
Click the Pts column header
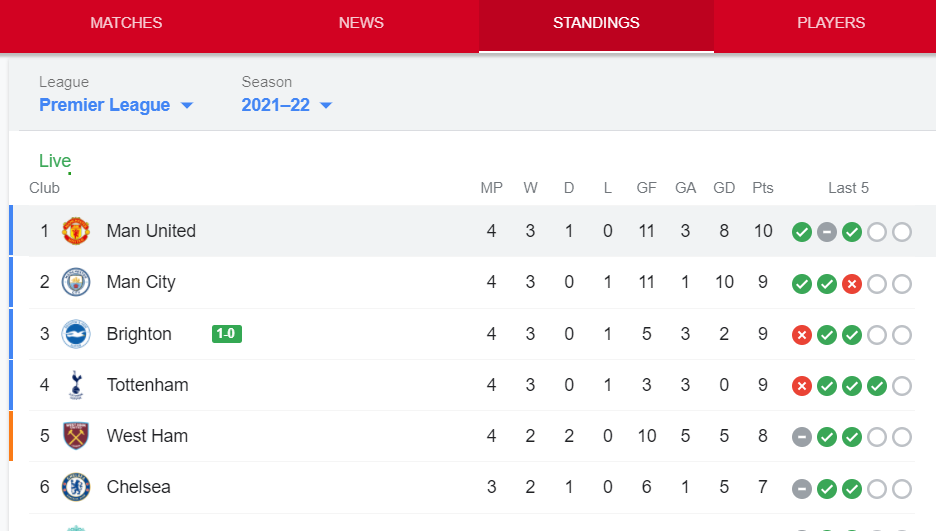pos(763,188)
